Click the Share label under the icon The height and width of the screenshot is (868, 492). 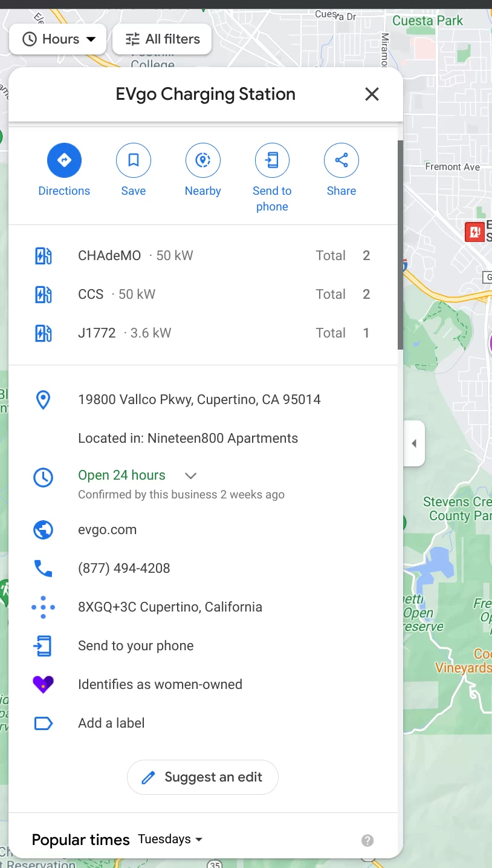pos(341,191)
